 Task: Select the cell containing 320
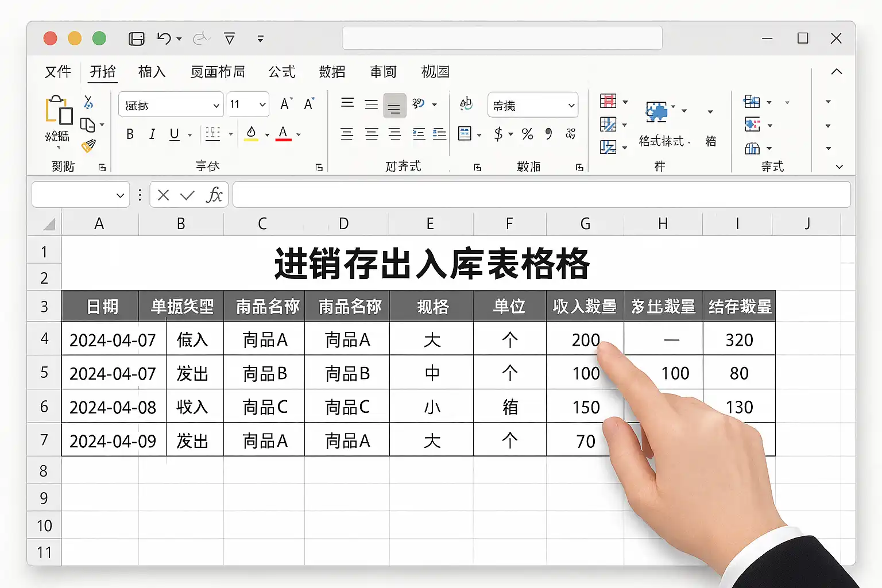pyautogui.click(x=739, y=339)
